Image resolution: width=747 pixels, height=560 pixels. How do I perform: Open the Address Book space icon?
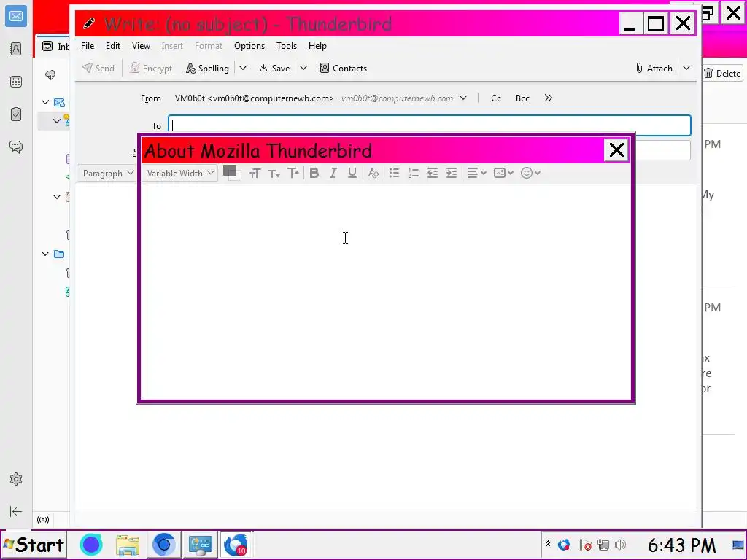coord(16,49)
